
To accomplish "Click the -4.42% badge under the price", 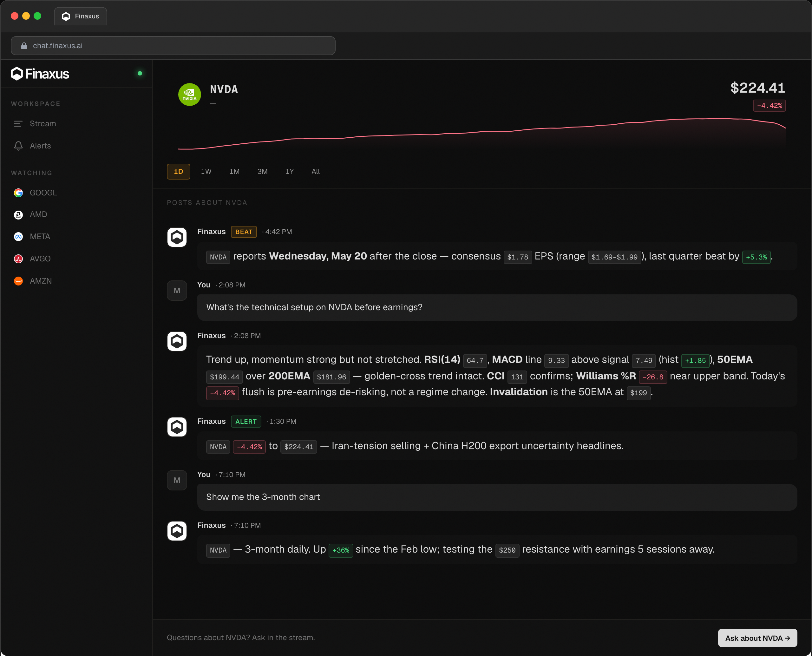I will tap(769, 106).
